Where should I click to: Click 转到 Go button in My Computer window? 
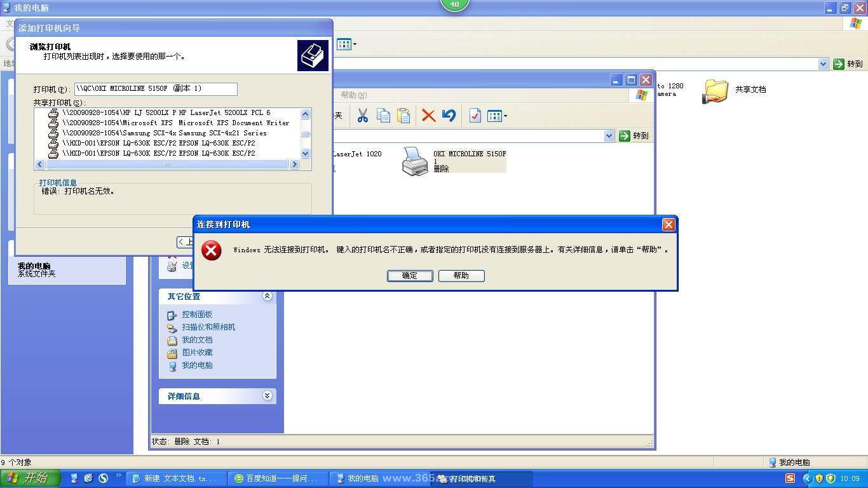point(848,64)
